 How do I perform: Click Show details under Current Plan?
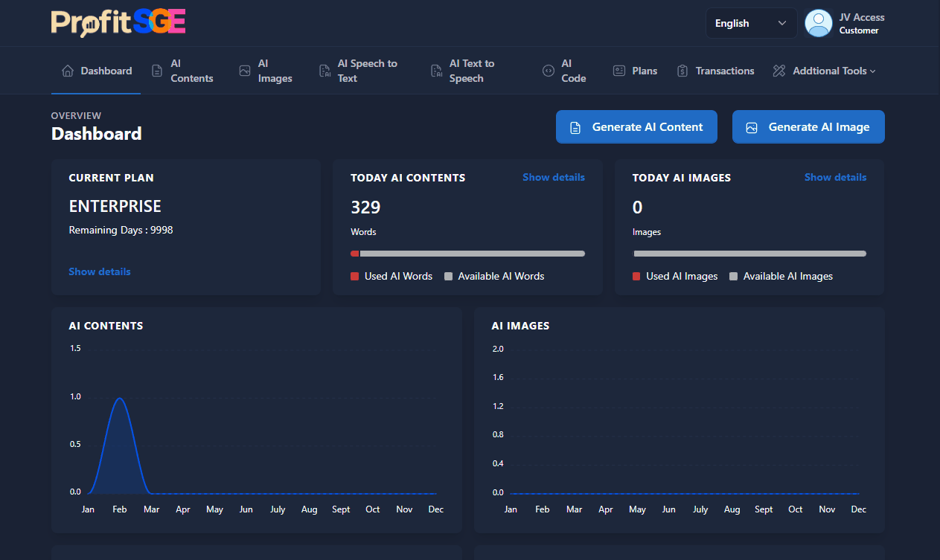(x=100, y=271)
